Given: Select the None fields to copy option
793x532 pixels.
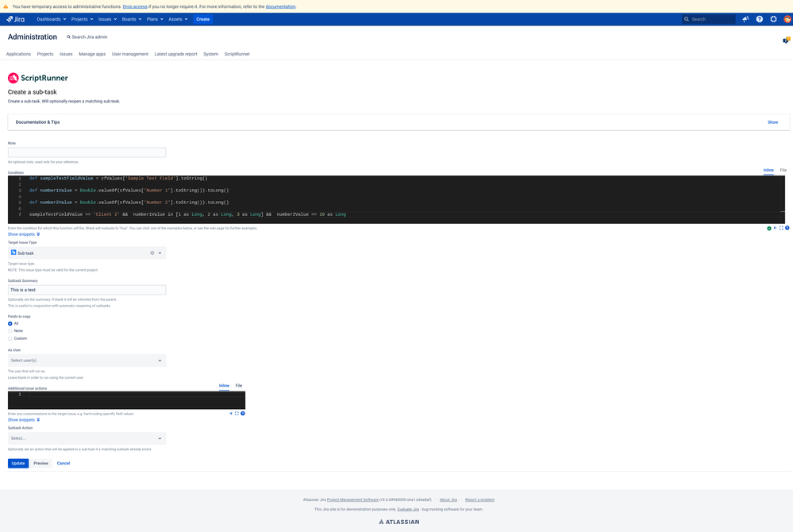Looking at the screenshot, I should click(x=10, y=331).
